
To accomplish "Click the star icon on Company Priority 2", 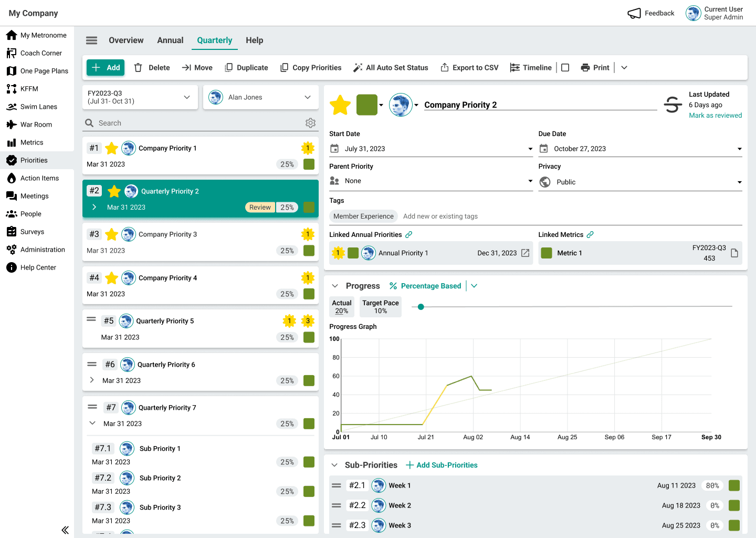I will click(340, 105).
